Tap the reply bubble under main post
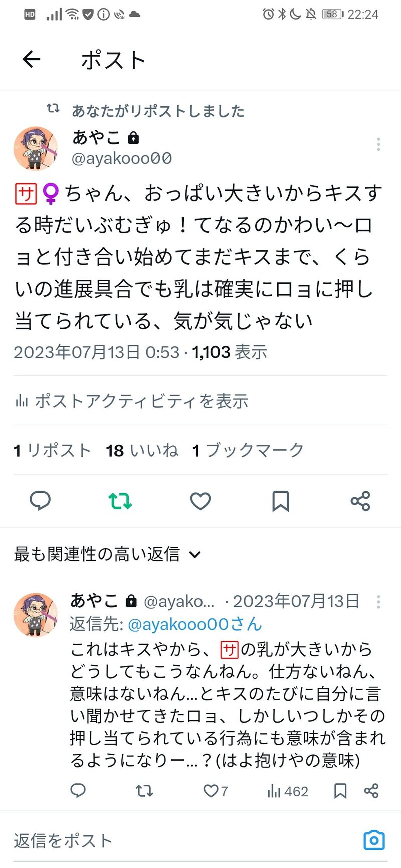This screenshot has width=401, height=868. (40, 501)
